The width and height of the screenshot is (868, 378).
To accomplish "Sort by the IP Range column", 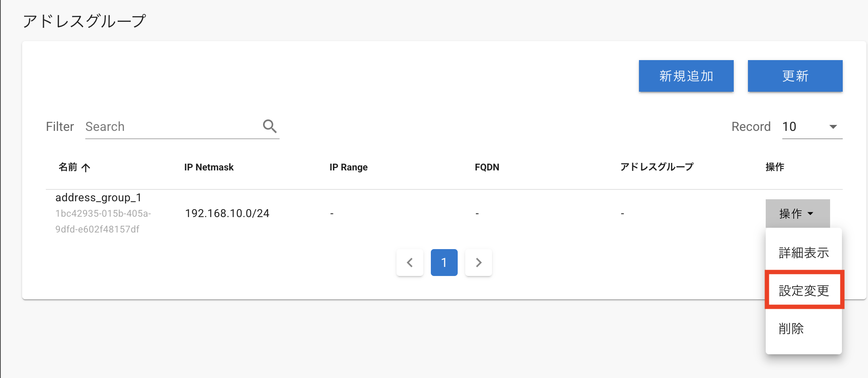I will [x=349, y=167].
